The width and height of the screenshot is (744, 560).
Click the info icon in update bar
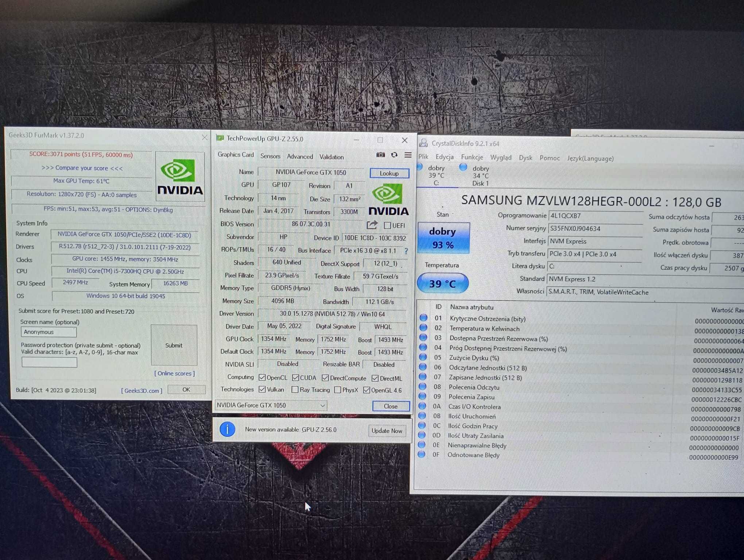(227, 429)
